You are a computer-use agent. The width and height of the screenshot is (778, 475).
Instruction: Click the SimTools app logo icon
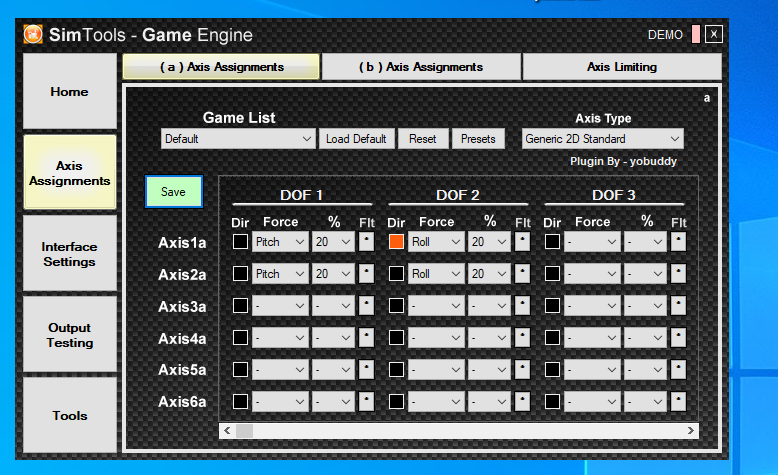(x=33, y=34)
